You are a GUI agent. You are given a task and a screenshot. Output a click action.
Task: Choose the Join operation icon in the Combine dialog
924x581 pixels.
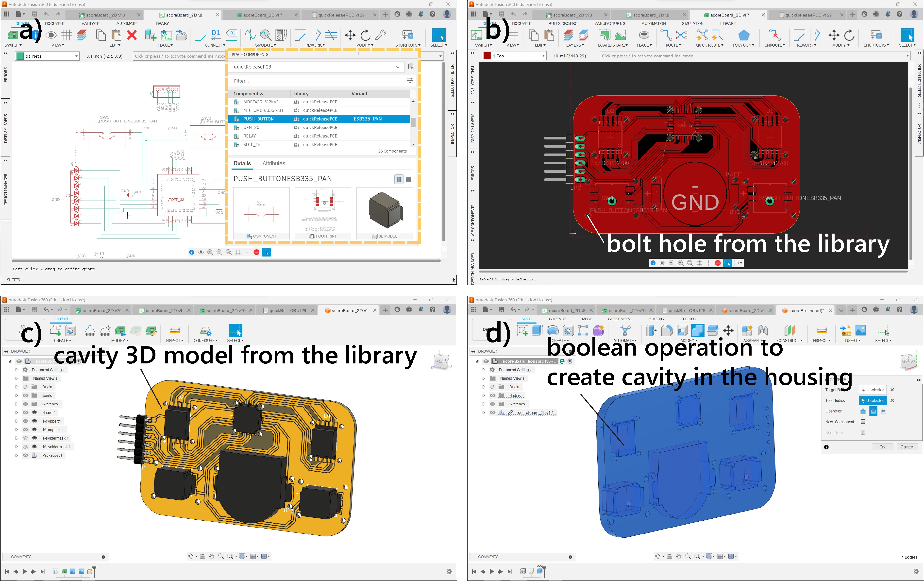(863, 411)
